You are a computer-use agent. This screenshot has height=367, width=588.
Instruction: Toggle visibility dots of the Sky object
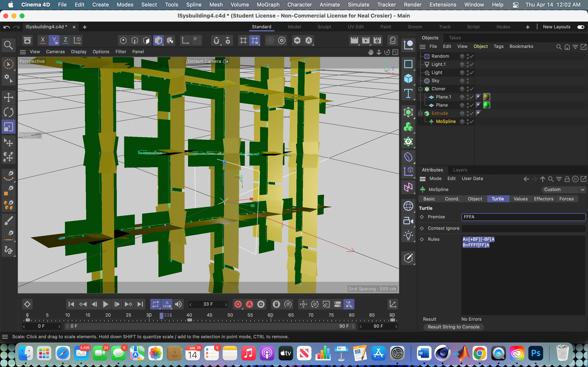468,81
